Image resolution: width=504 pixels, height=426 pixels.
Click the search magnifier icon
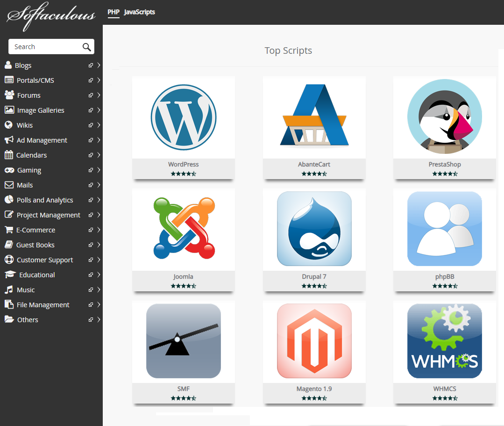86,47
